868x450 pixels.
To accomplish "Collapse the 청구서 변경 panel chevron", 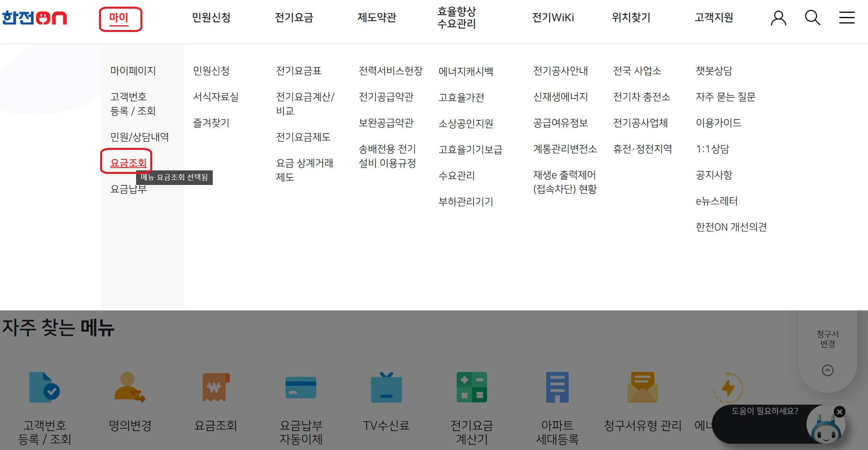I will pos(827,370).
